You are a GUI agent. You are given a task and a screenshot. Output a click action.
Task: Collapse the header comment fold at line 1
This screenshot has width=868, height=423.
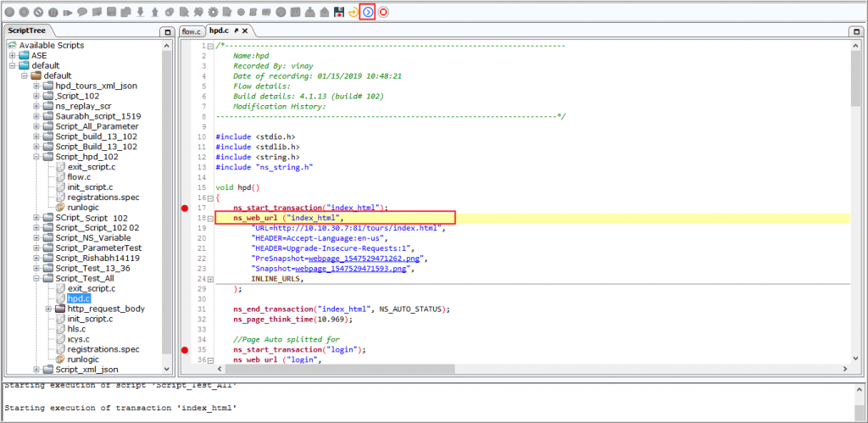(210, 46)
